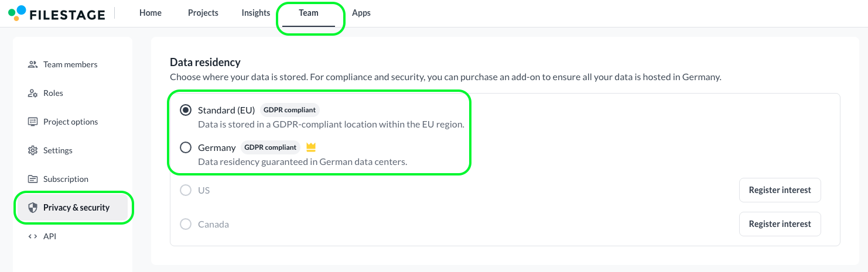Click the Filestage logo icon
Screen dimensions: 868x272
[x=18, y=13]
